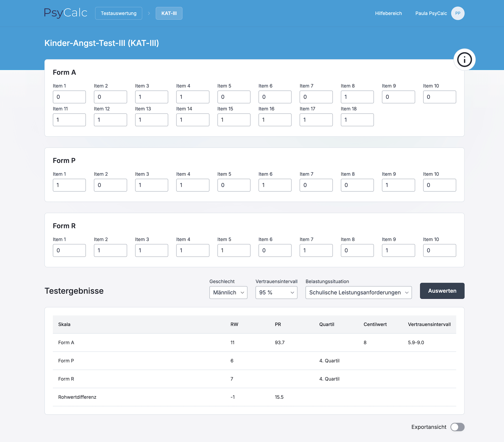Click the PsyCalc logo
This screenshot has width=504, height=442.
coord(66,13)
